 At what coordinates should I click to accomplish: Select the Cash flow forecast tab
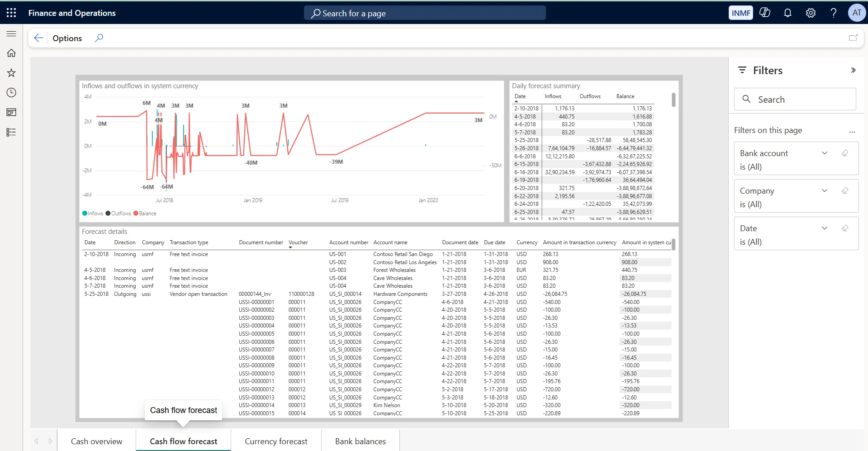183,441
